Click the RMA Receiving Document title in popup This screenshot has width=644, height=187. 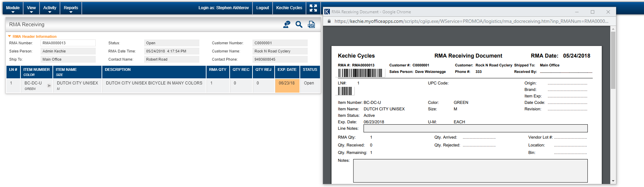click(x=468, y=56)
